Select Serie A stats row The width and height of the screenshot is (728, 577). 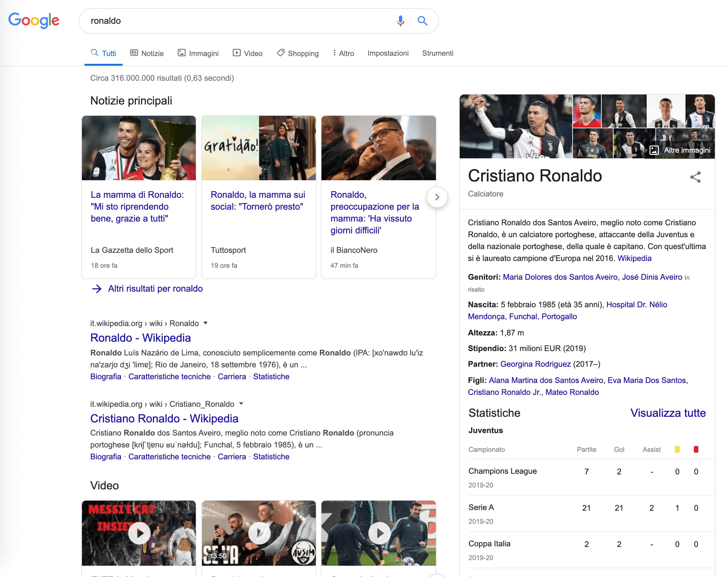(591, 514)
